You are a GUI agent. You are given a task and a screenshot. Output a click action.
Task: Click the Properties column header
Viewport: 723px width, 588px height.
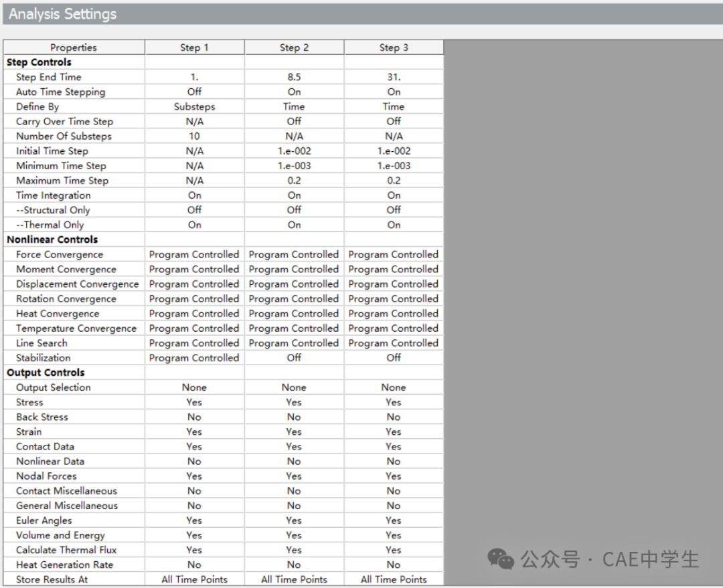click(74, 47)
